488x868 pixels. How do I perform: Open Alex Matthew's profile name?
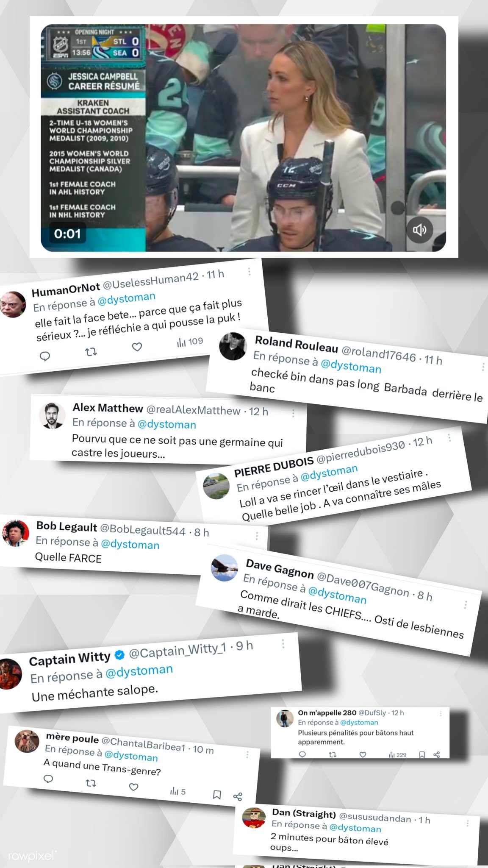tap(108, 408)
